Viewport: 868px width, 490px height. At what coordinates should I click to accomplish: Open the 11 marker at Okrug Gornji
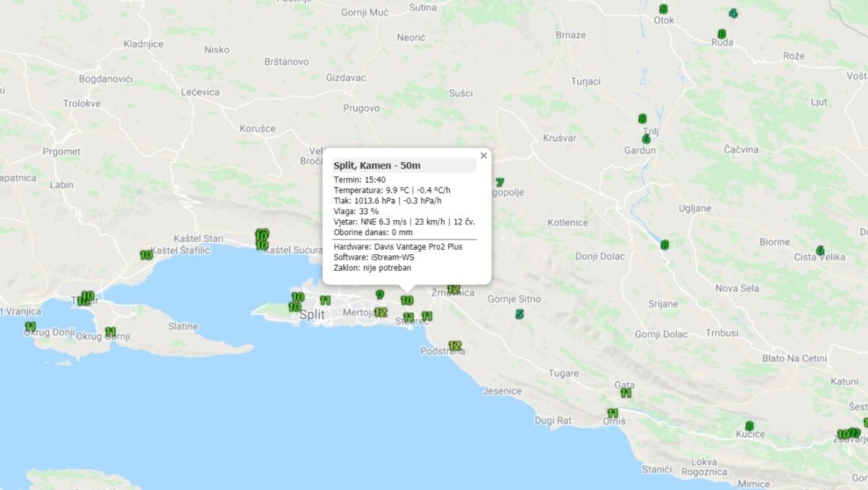pos(111,331)
